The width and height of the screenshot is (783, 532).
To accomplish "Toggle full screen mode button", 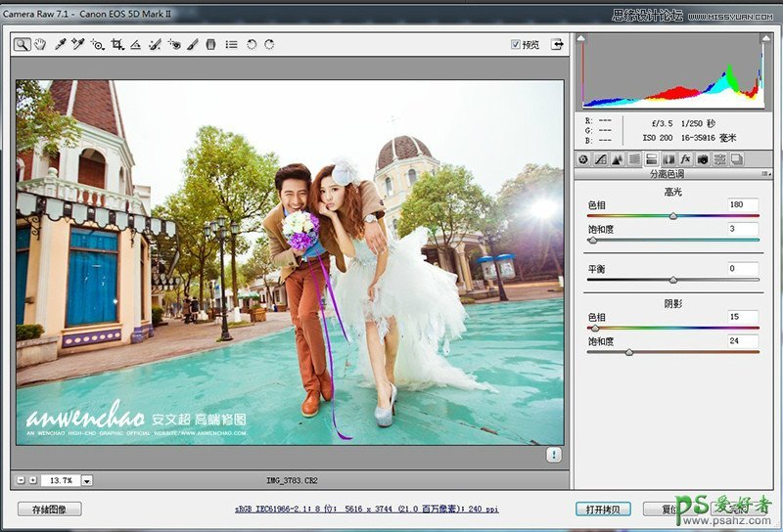I will 557,44.
